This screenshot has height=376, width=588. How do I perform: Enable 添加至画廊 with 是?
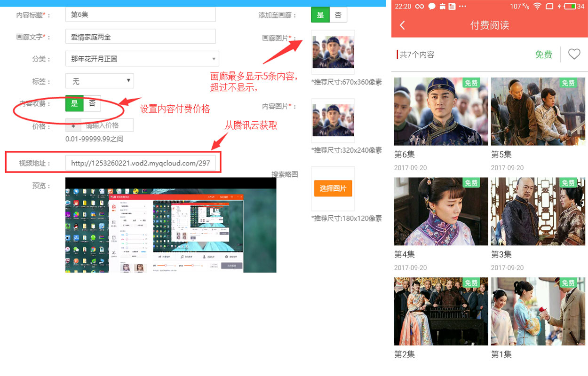point(320,15)
